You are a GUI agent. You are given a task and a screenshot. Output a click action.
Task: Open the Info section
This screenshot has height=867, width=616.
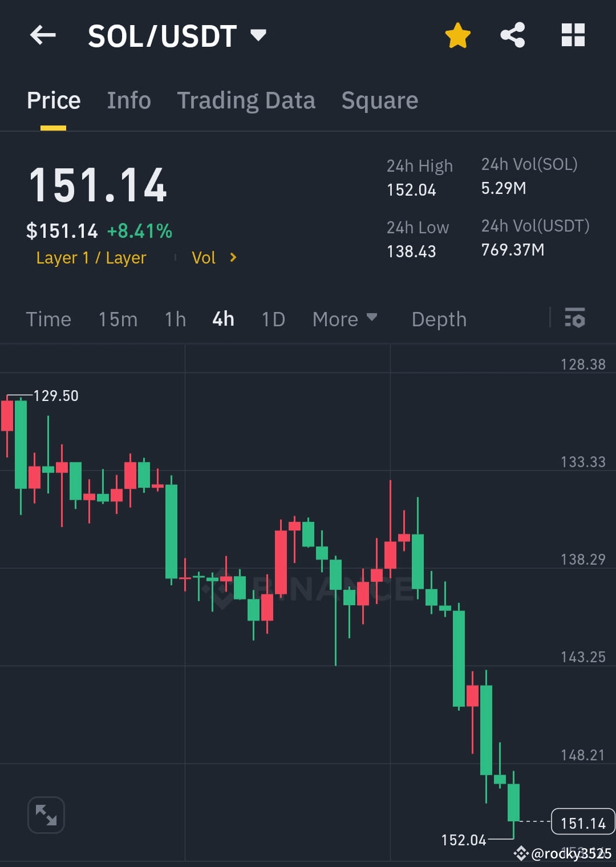pyautogui.click(x=128, y=100)
